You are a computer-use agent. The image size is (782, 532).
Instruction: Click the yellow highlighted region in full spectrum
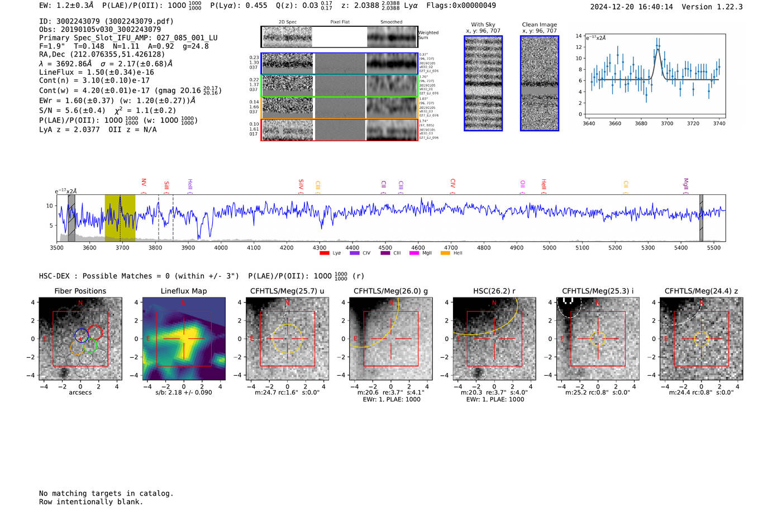pyautogui.click(x=120, y=218)
